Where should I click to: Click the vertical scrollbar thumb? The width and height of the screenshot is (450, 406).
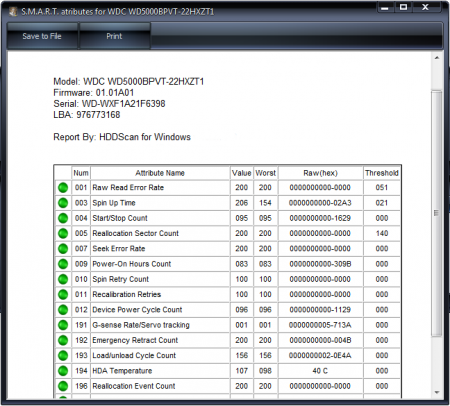[437, 213]
